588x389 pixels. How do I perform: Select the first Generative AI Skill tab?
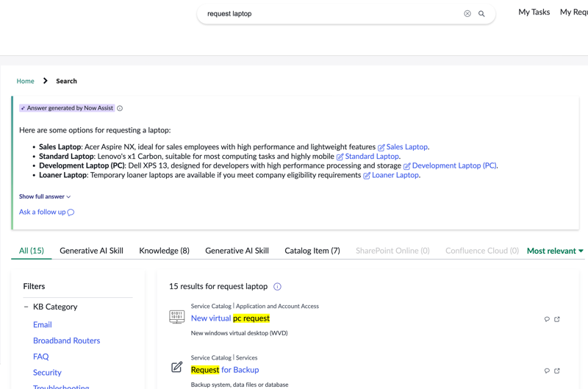(91, 251)
